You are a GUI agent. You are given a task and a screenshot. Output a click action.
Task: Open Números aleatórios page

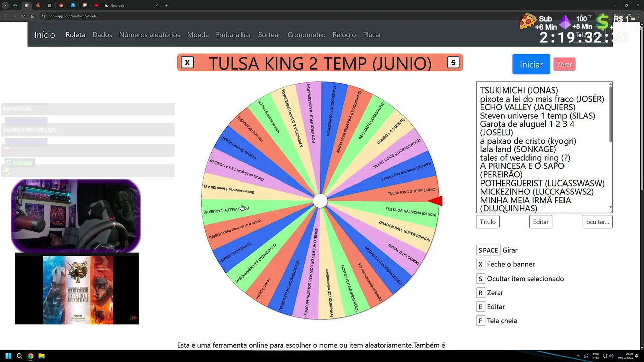tap(149, 35)
